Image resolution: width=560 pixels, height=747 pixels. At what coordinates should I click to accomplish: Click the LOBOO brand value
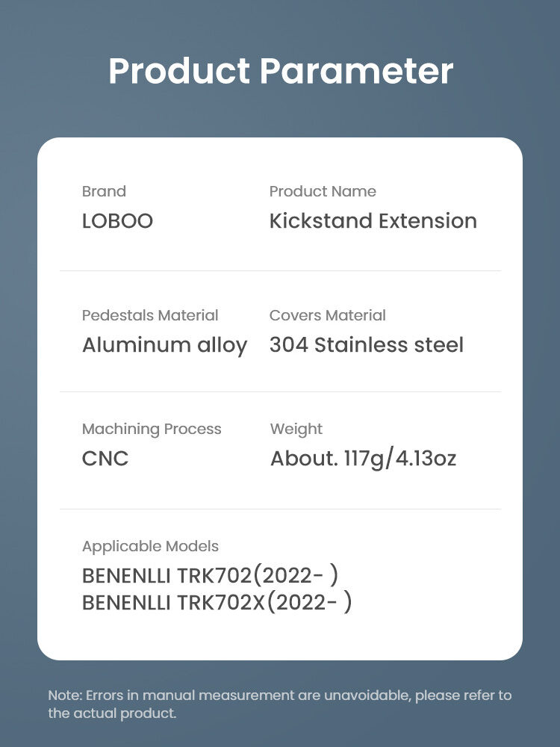pyautogui.click(x=117, y=221)
